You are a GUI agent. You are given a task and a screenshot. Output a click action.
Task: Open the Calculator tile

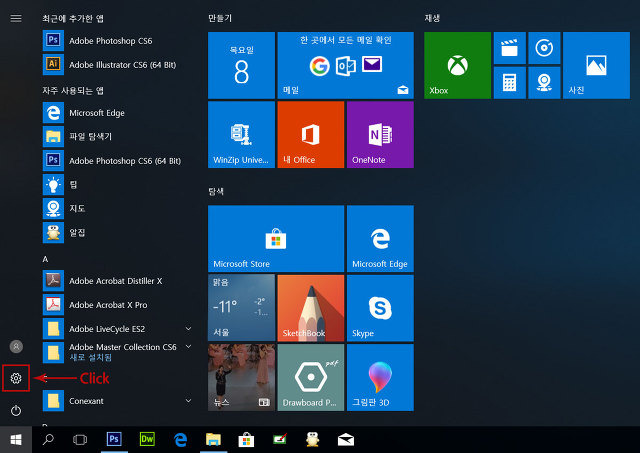point(509,83)
